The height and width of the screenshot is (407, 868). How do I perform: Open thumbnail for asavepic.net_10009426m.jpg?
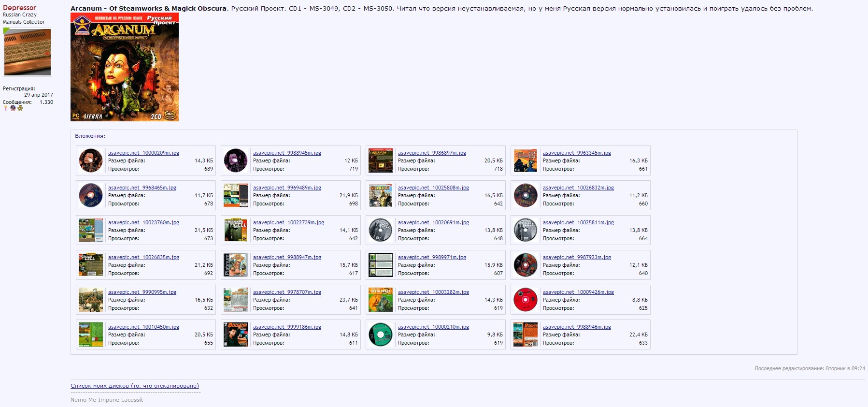pyautogui.click(x=526, y=300)
